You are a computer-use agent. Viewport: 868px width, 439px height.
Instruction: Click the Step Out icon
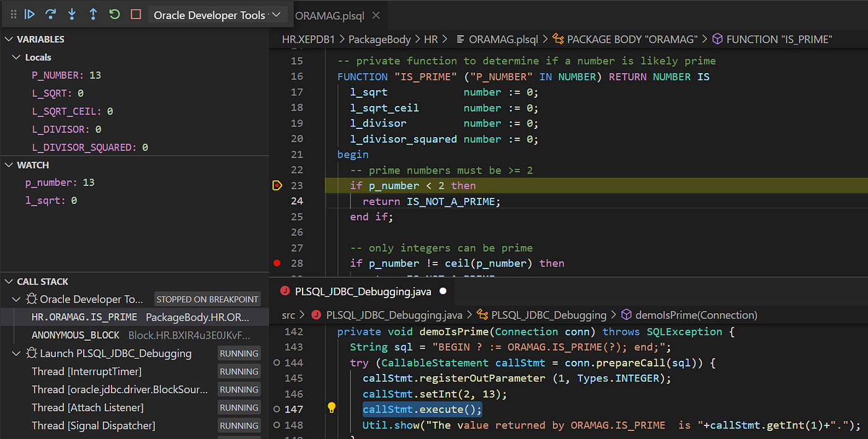(x=92, y=14)
